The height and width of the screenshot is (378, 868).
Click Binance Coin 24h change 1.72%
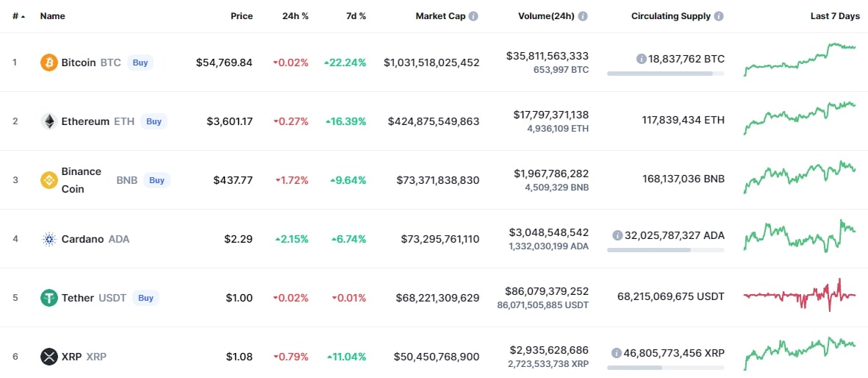point(292,180)
